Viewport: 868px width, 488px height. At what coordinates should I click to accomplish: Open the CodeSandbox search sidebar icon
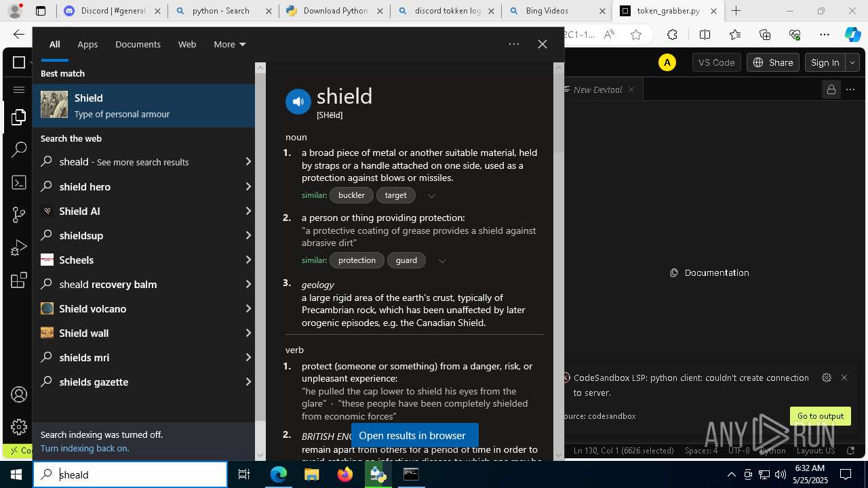[19, 150]
